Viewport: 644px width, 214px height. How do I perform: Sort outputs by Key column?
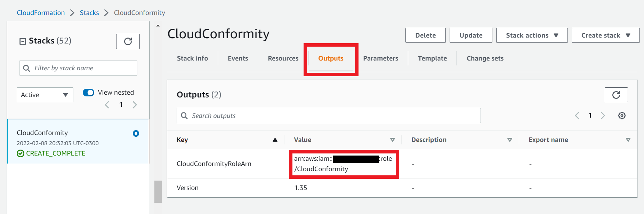pyautogui.click(x=275, y=140)
